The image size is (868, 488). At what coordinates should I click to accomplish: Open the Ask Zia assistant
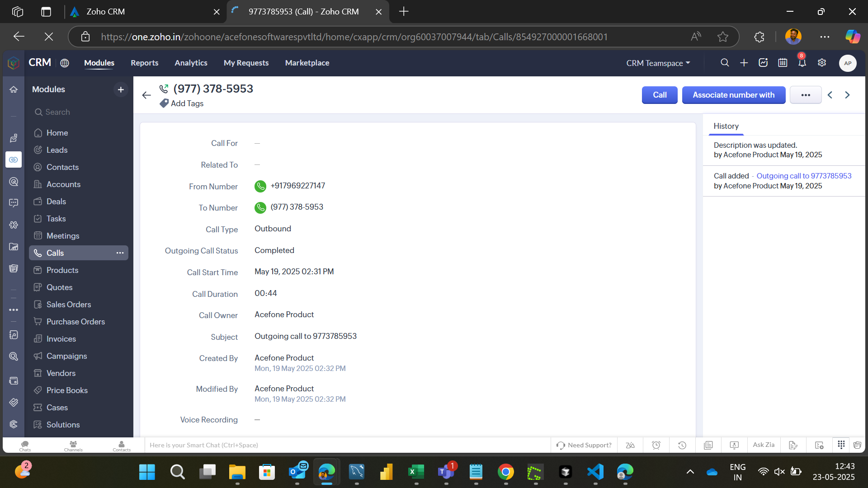pyautogui.click(x=764, y=445)
